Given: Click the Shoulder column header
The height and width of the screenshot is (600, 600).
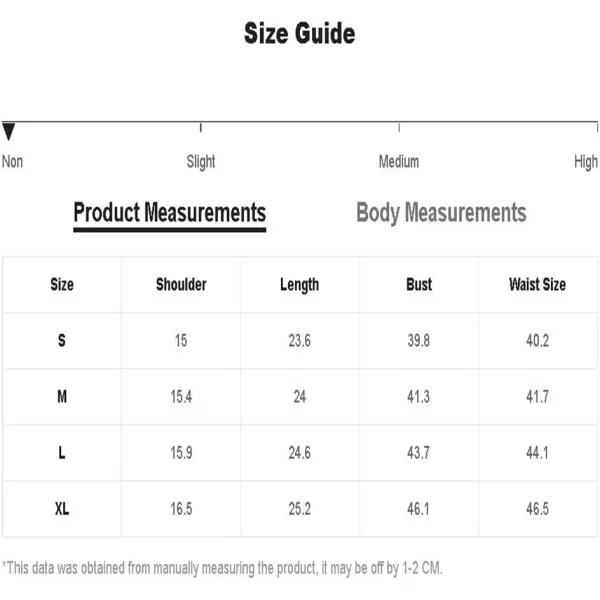Looking at the screenshot, I should (181, 285).
